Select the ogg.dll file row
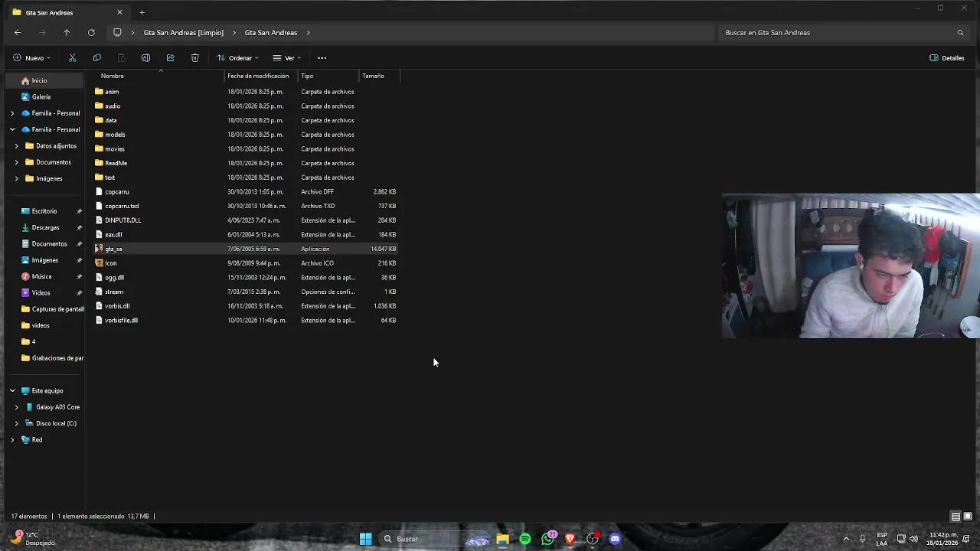This screenshot has width=980, height=551. click(245, 278)
